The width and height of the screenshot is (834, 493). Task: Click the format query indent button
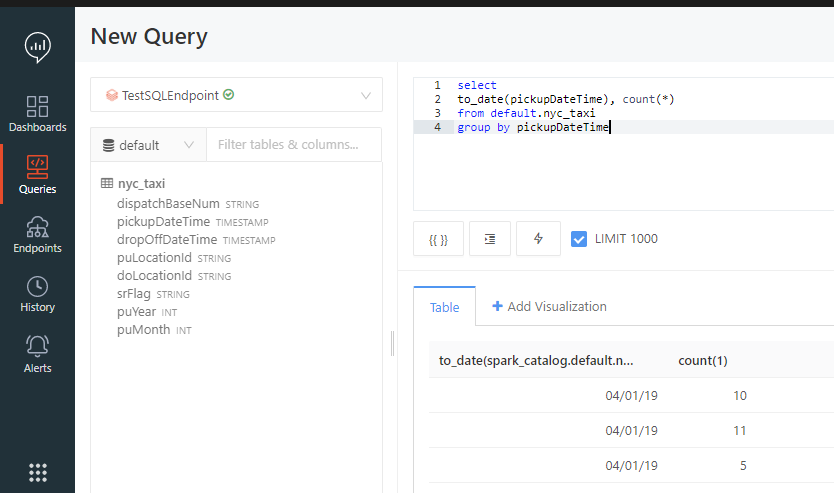[x=490, y=239]
